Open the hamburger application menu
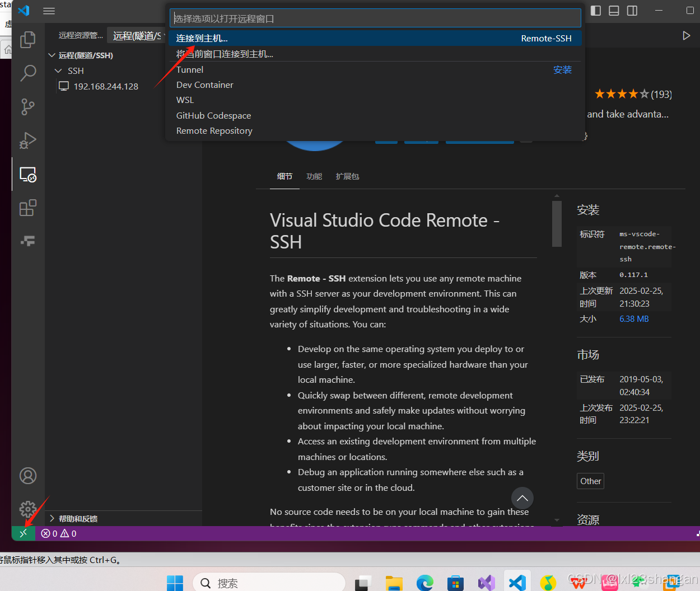700x591 pixels. pyautogui.click(x=49, y=11)
